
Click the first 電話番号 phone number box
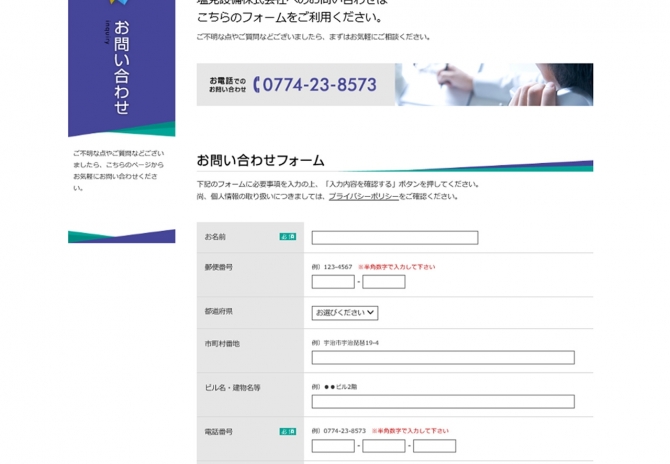332,446
